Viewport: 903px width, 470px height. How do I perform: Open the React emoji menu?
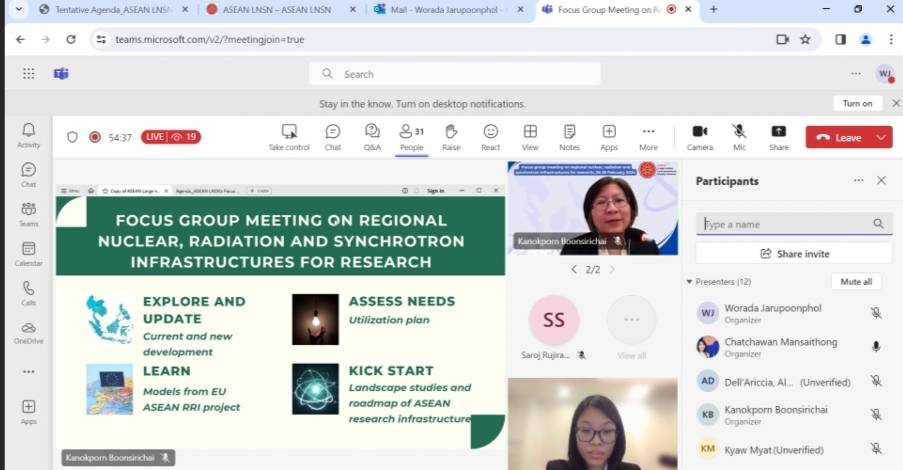coord(490,136)
